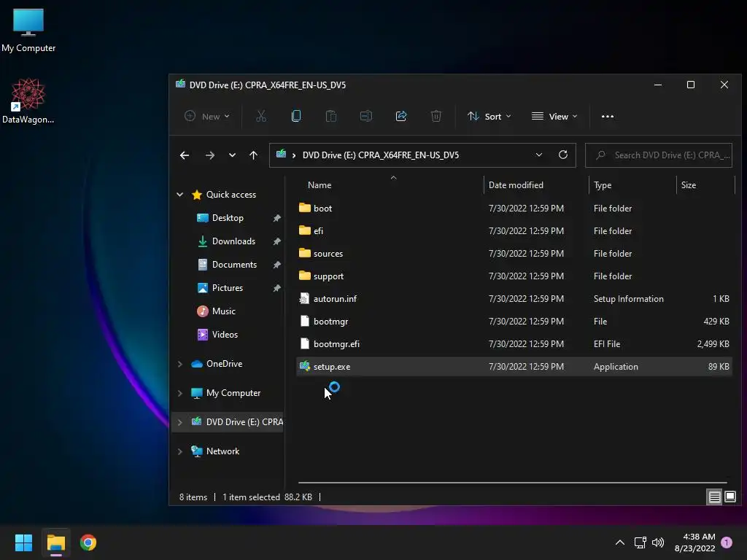Click the Delete trash icon
747x560 pixels.
[436, 116]
